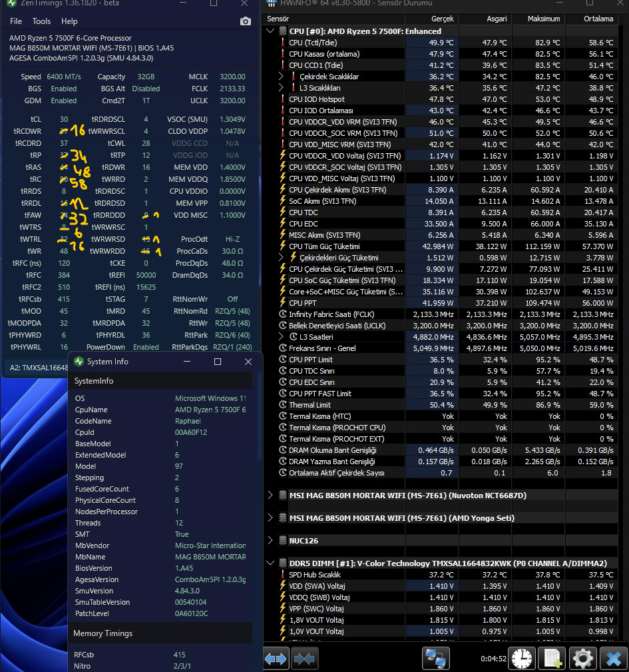Click the Ortalama column header
This screenshot has width=629, height=672.
(x=592, y=19)
